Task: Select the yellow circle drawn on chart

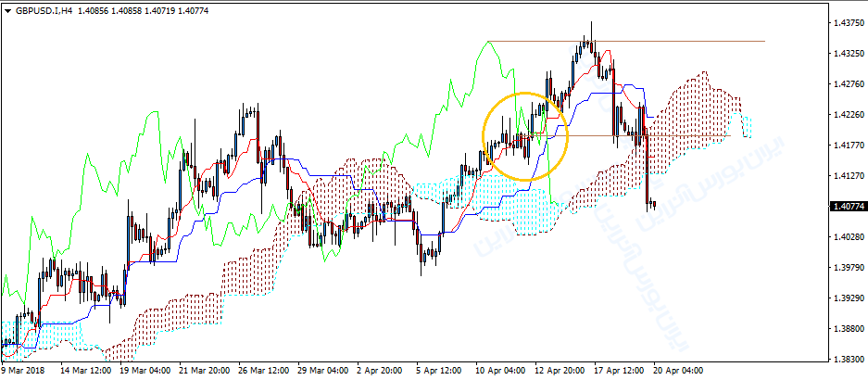Action: pos(484,135)
